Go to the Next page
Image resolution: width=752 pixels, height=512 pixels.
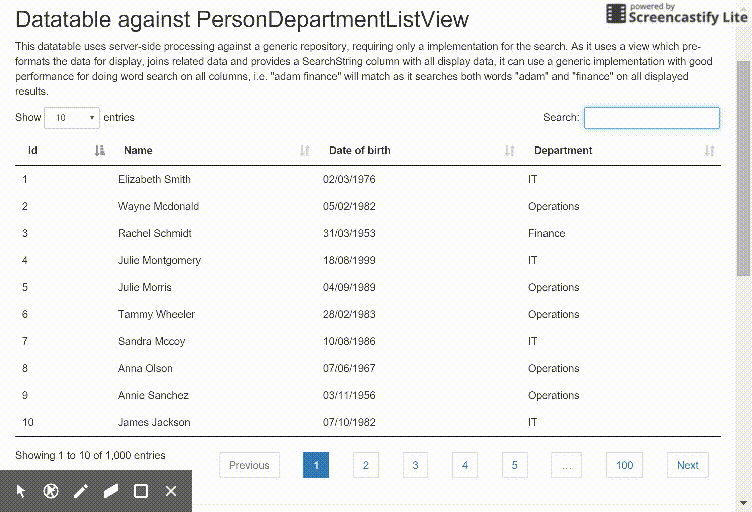pos(688,465)
